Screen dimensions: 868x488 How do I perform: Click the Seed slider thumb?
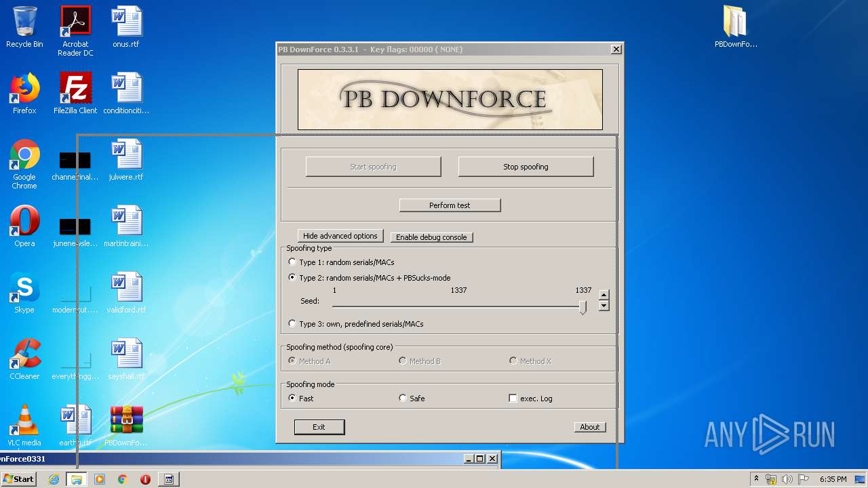(583, 308)
